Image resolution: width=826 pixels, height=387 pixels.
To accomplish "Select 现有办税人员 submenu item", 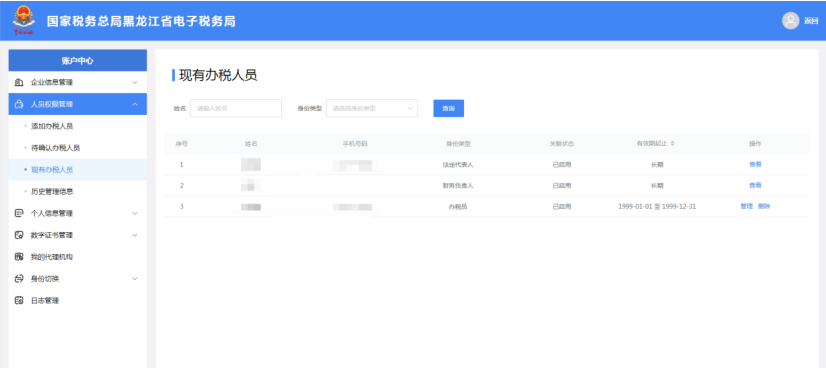I will (x=52, y=170).
